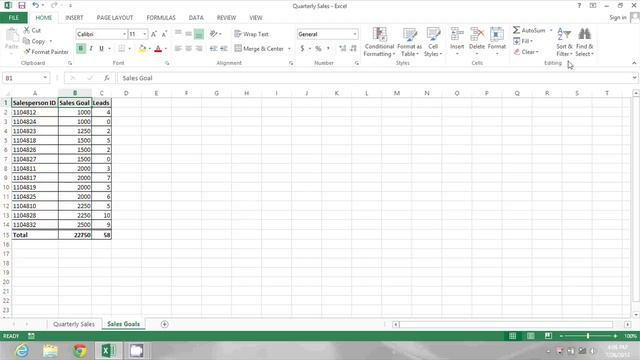Screen dimensions: 640x360
Task: Decrease font size with the small A icon
Action: coord(164,34)
